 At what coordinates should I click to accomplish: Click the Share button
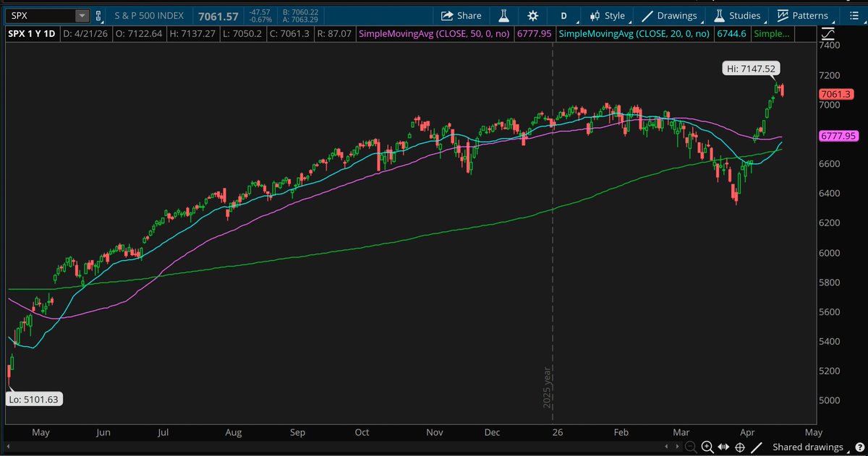(x=461, y=15)
